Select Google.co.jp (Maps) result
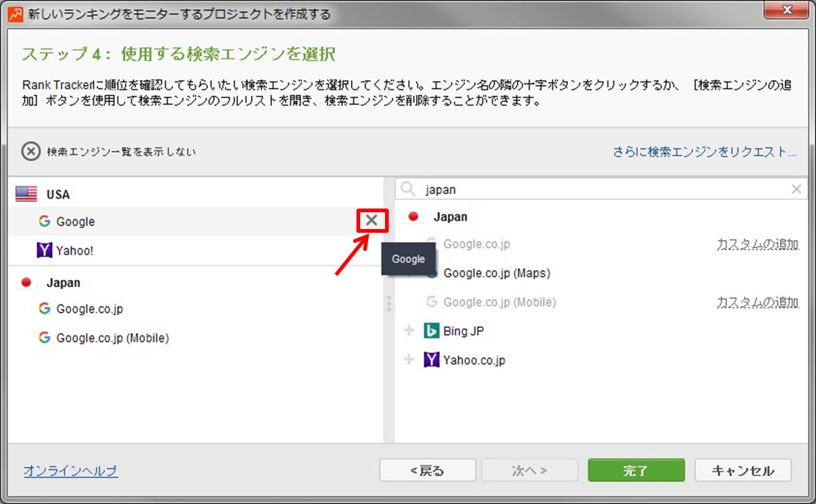The image size is (816, 504). 497,272
